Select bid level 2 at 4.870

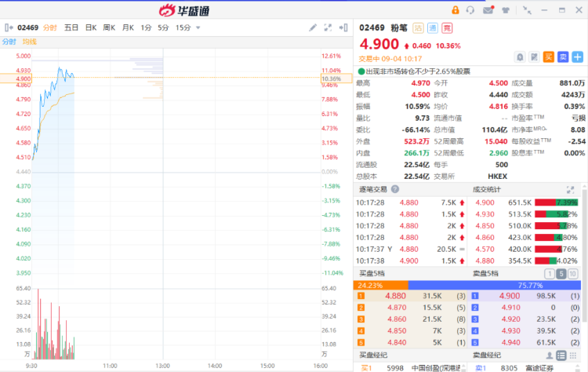click(410, 308)
